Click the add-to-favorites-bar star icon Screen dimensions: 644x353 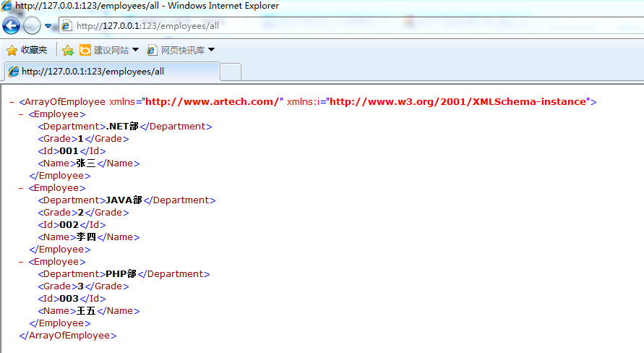[x=68, y=50]
